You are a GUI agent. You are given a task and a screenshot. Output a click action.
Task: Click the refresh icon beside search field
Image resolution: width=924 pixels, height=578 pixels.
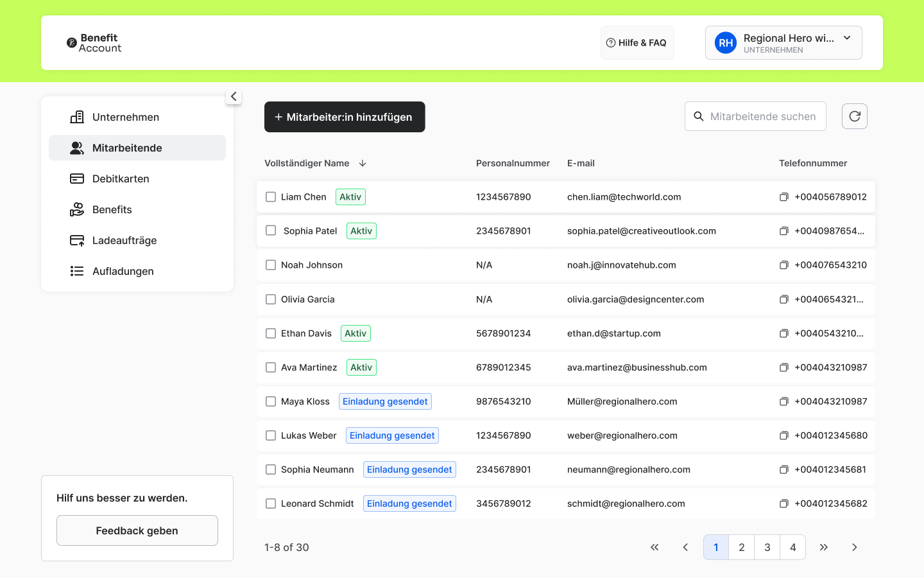point(855,116)
